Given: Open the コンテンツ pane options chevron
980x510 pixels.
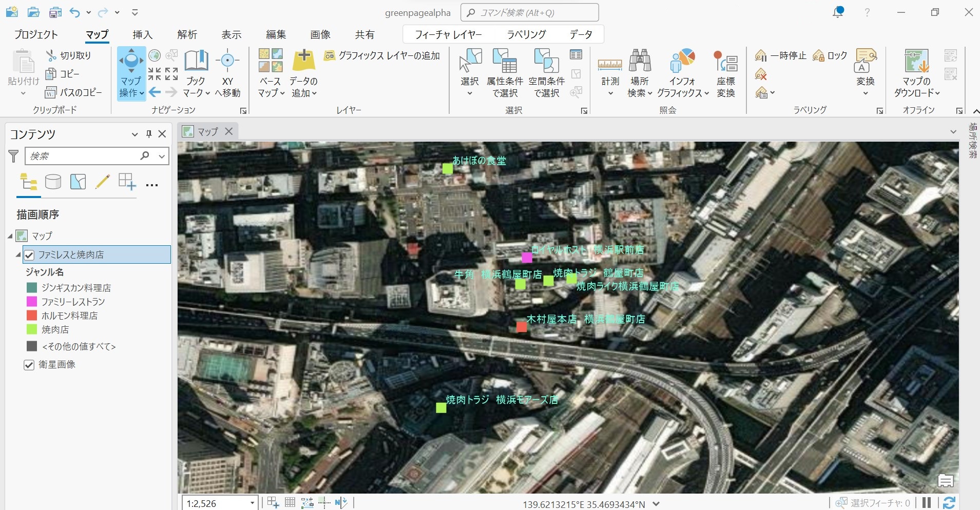Looking at the screenshot, I should (x=134, y=134).
